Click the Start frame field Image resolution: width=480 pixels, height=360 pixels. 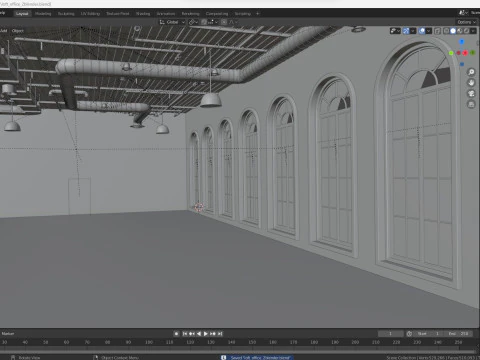click(x=429, y=333)
